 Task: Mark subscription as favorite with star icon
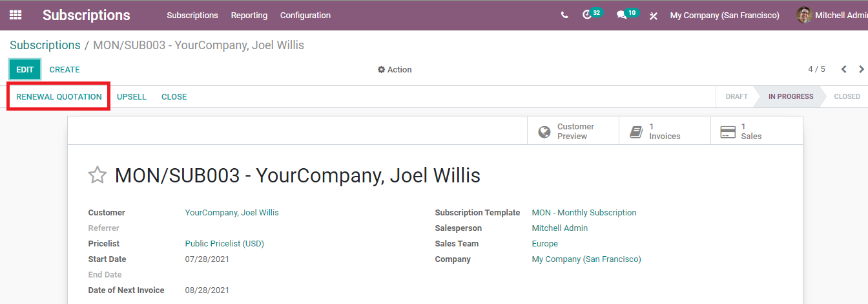97,175
